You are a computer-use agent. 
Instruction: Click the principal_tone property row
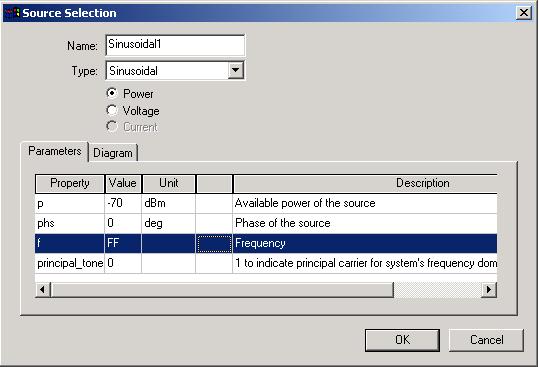point(266,263)
